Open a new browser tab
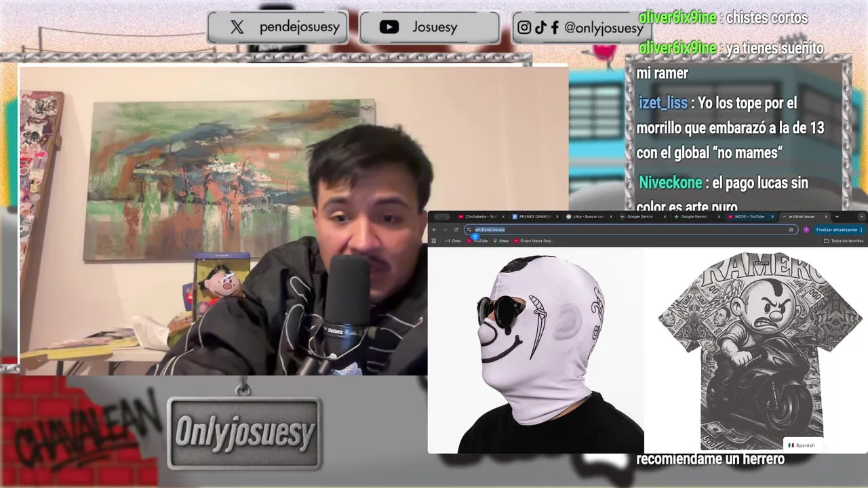The width and height of the screenshot is (868, 488). pos(837,216)
